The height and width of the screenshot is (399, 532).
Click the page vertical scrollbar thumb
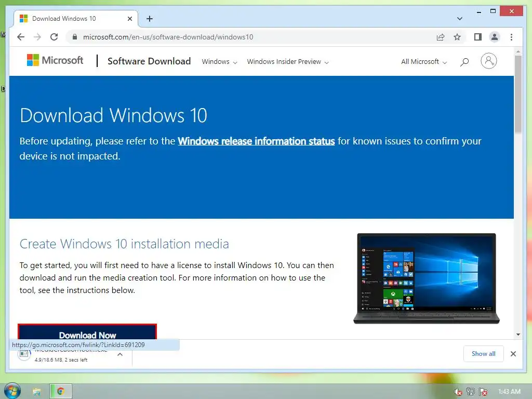(518, 95)
